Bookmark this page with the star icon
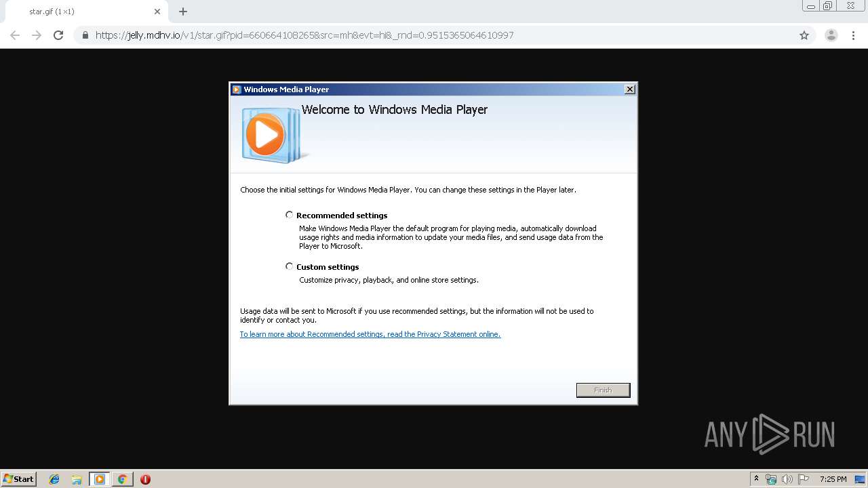 (804, 35)
